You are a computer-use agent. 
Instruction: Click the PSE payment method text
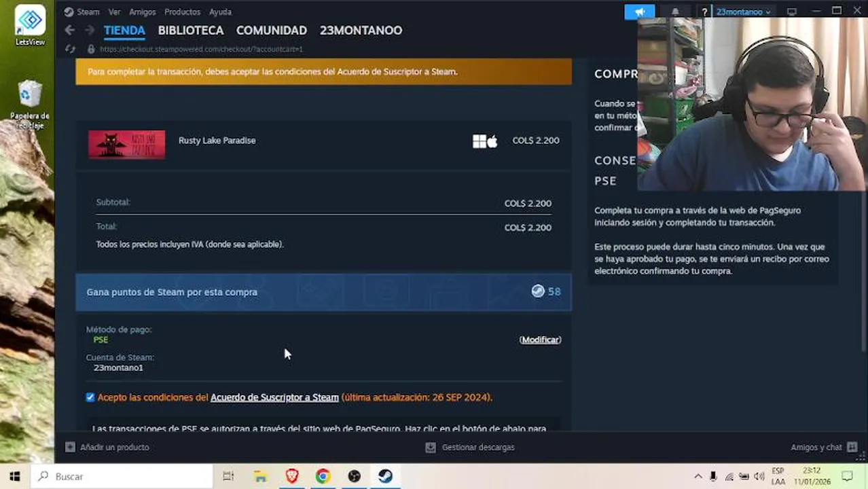tap(101, 340)
